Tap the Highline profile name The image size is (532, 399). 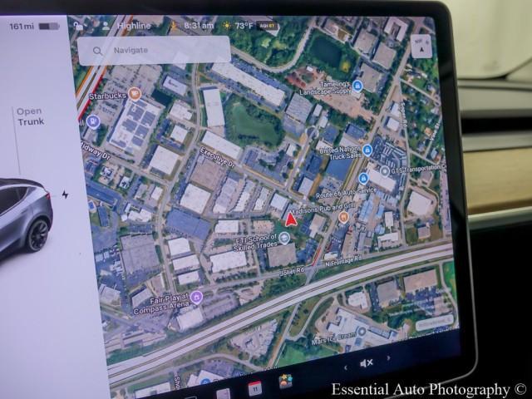click(x=134, y=26)
